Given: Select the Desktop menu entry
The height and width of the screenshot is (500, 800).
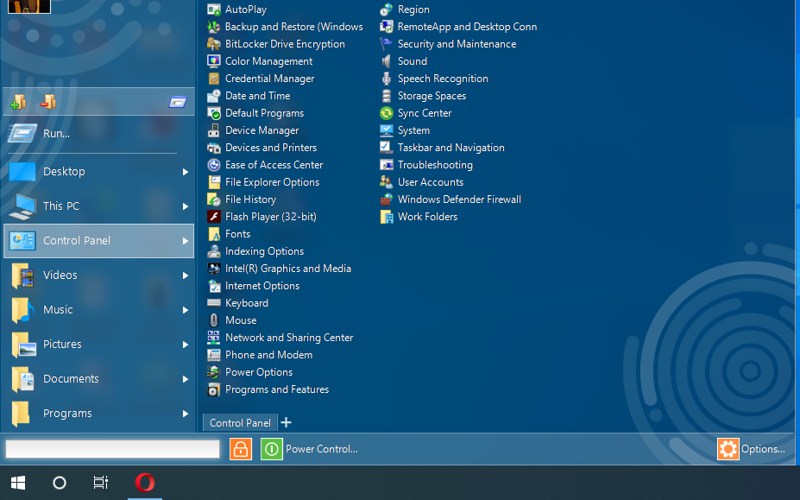Looking at the screenshot, I should click(x=98, y=172).
